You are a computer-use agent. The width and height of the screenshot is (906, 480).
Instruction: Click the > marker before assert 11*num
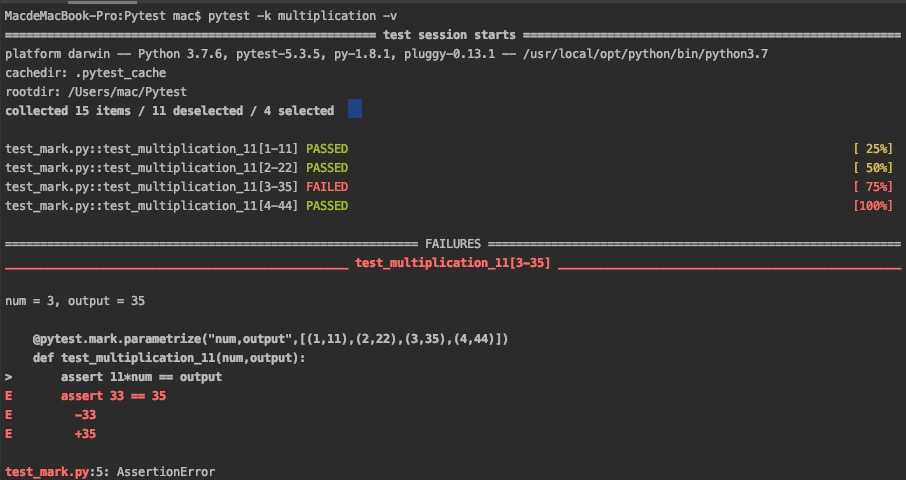coord(9,377)
